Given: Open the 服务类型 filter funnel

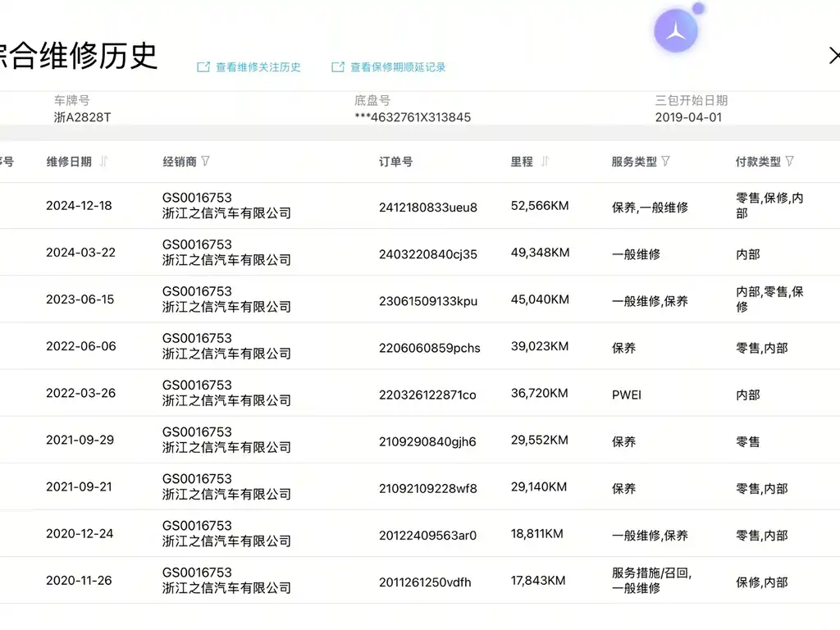Looking at the screenshot, I should point(666,161).
